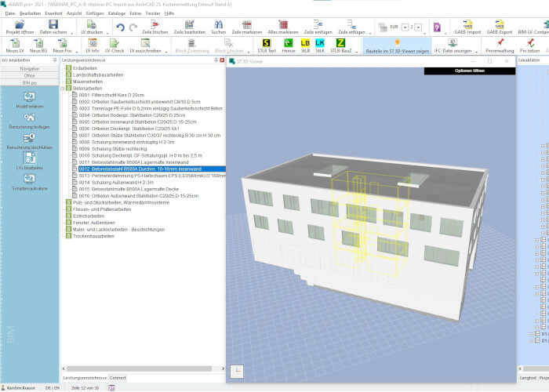Click LVs bearbeiten sidebar icon
The image size is (549, 392).
click(30, 158)
